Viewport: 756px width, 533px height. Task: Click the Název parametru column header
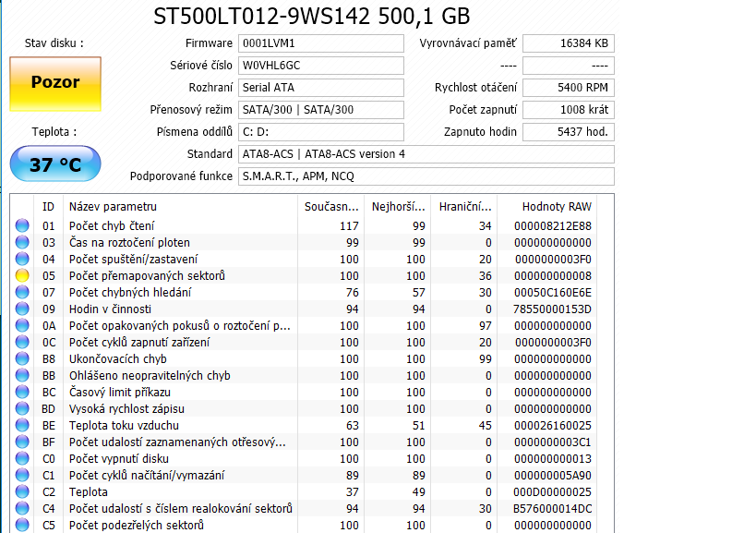[180, 207]
